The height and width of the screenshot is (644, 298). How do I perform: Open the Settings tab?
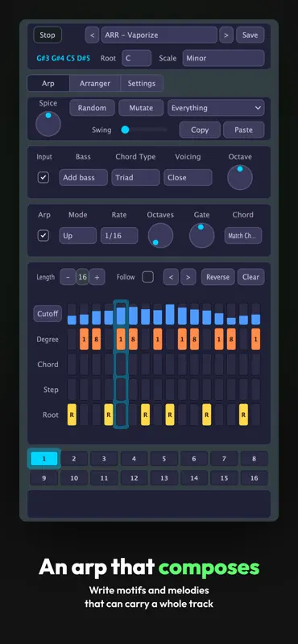pyautogui.click(x=142, y=84)
